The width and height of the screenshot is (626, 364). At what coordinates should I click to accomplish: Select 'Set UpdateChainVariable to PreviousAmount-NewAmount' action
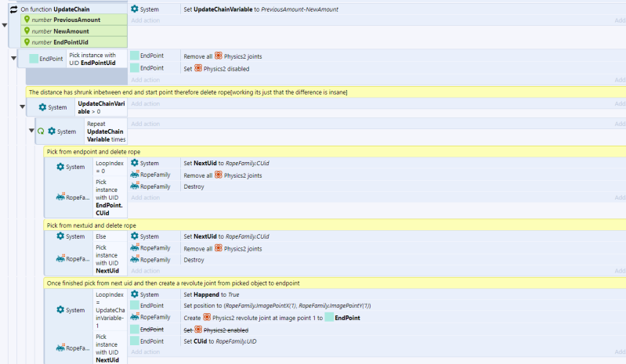261,9
